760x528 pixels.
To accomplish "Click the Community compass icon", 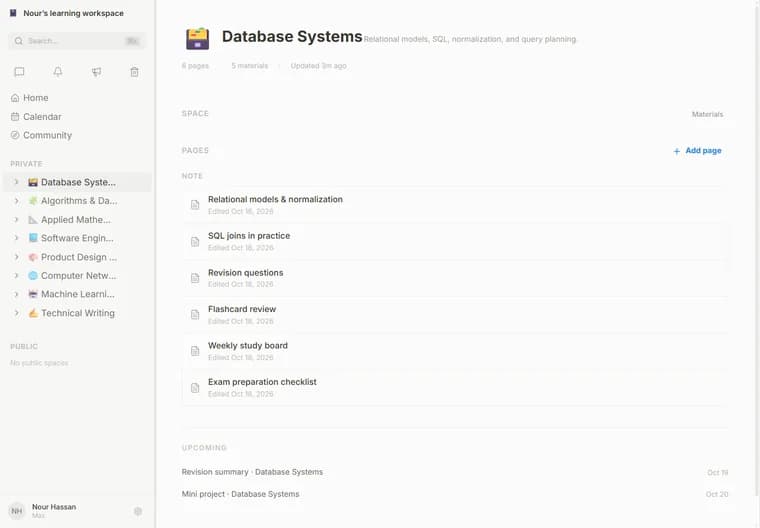I will point(15,135).
